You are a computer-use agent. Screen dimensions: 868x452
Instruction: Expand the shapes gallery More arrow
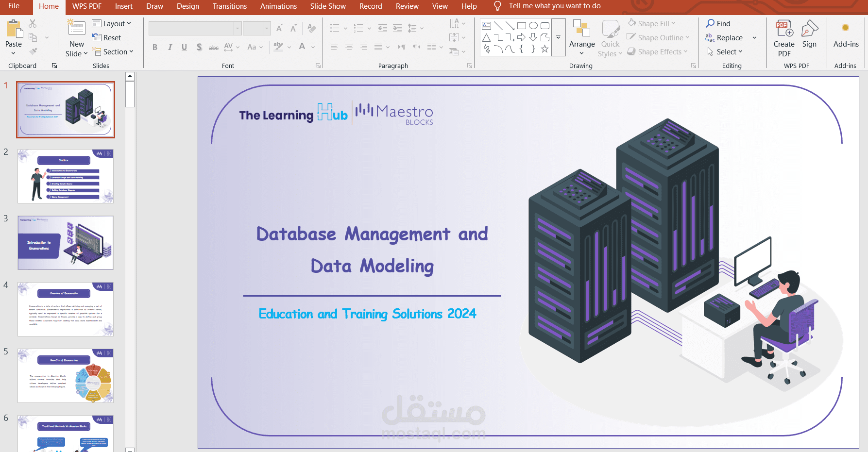point(559,37)
